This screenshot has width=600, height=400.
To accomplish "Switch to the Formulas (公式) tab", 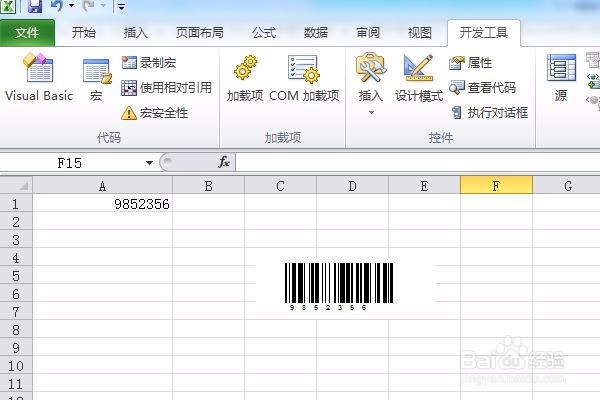I will [x=264, y=33].
